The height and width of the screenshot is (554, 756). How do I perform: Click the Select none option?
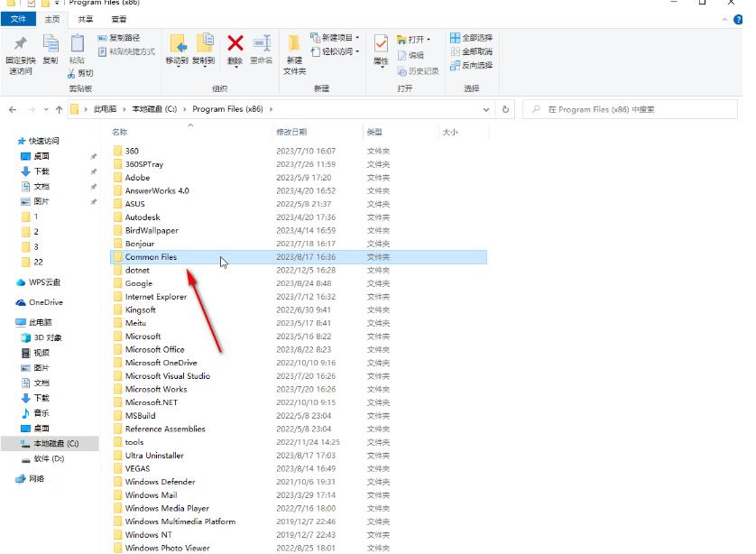pyautogui.click(x=471, y=51)
